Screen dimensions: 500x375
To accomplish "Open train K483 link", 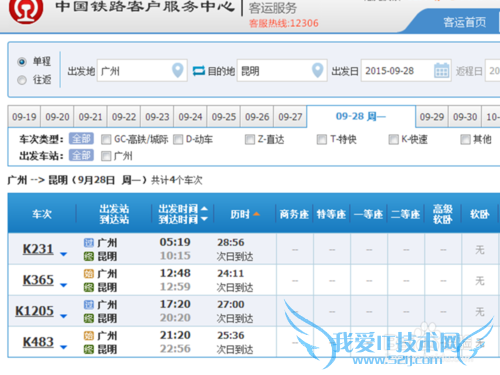I will point(38,342).
